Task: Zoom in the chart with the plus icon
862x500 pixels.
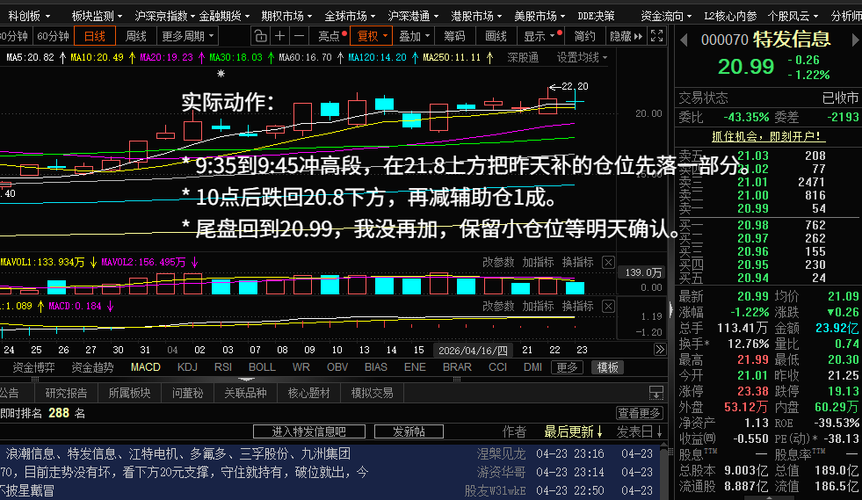Action: point(279,36)
